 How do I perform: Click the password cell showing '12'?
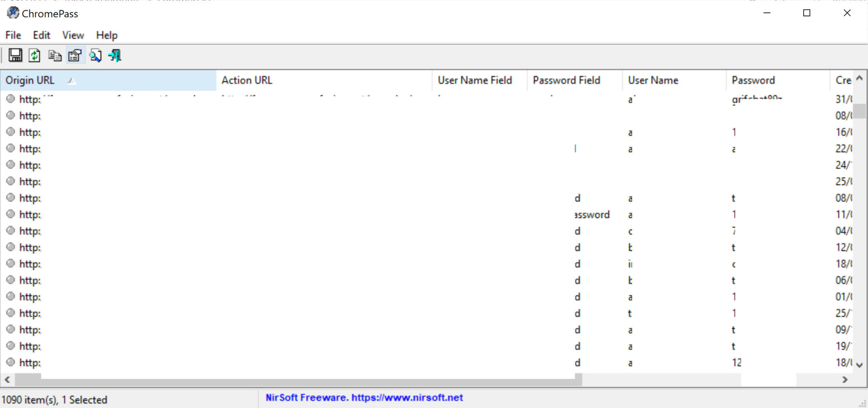(737, 363)
